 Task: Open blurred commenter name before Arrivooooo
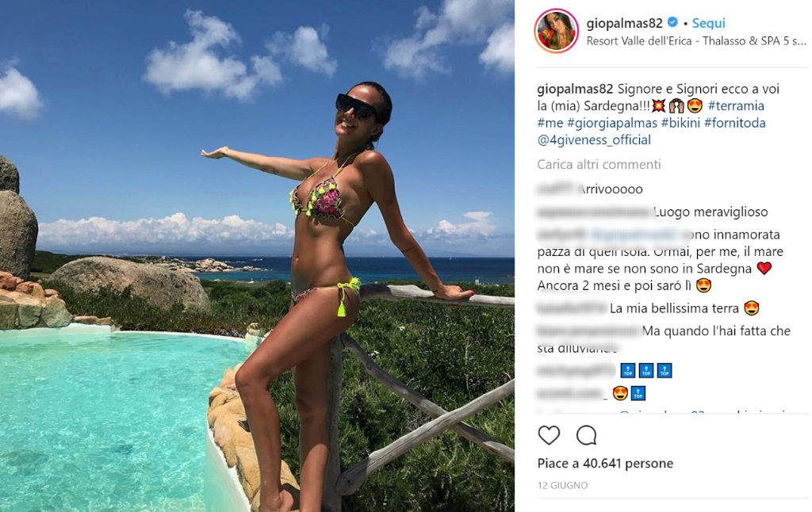(x=557, y=189)
